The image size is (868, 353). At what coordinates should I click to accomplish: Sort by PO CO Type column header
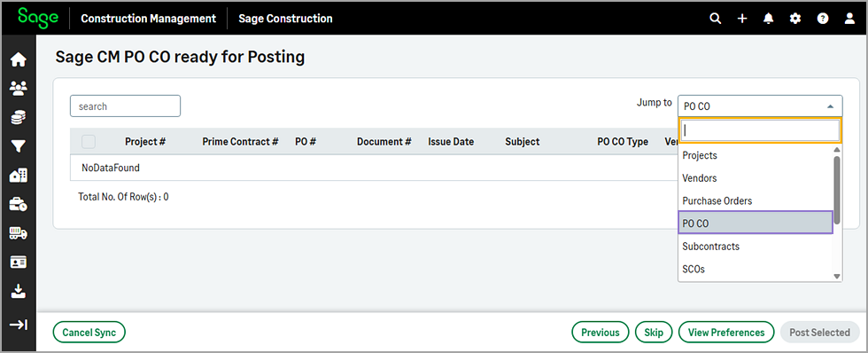click(623, 142)
